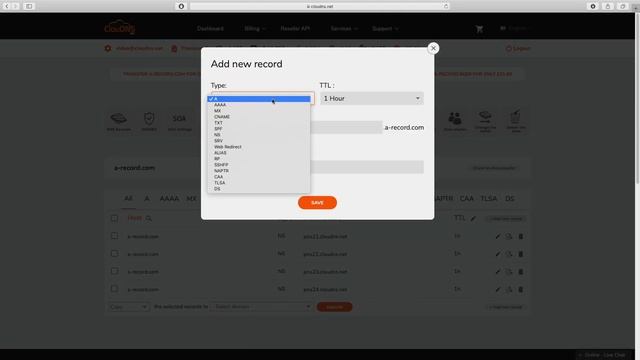Viewport: 640px width, 360px height.
Task: Select TLSA in the type dropdown list
Action: tap(259, 182)
